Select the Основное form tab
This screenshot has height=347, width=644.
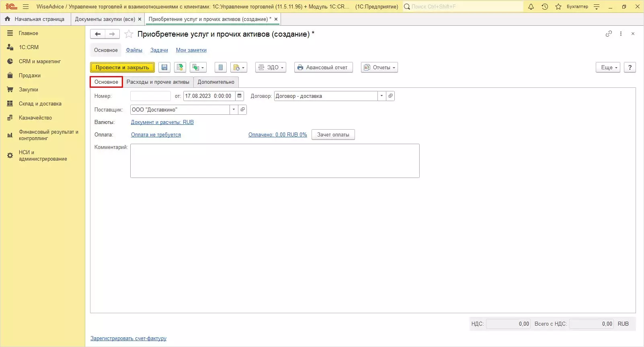point(106,82)
